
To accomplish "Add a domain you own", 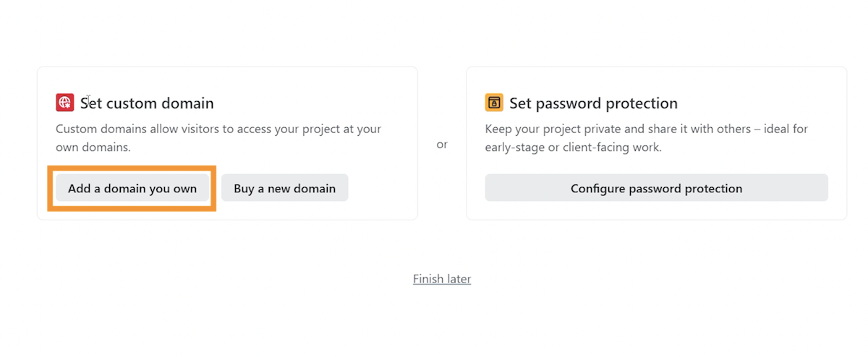I will coord(132,189).
